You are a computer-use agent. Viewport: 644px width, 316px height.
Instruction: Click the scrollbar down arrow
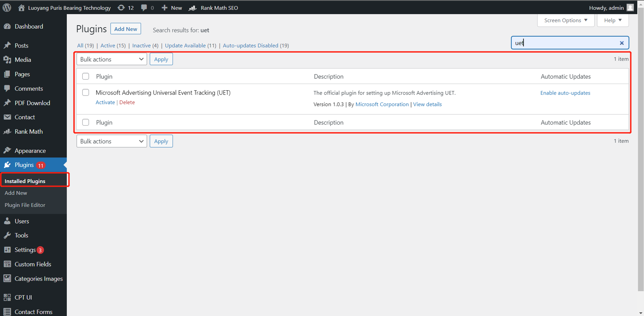(x=640, y=313)
